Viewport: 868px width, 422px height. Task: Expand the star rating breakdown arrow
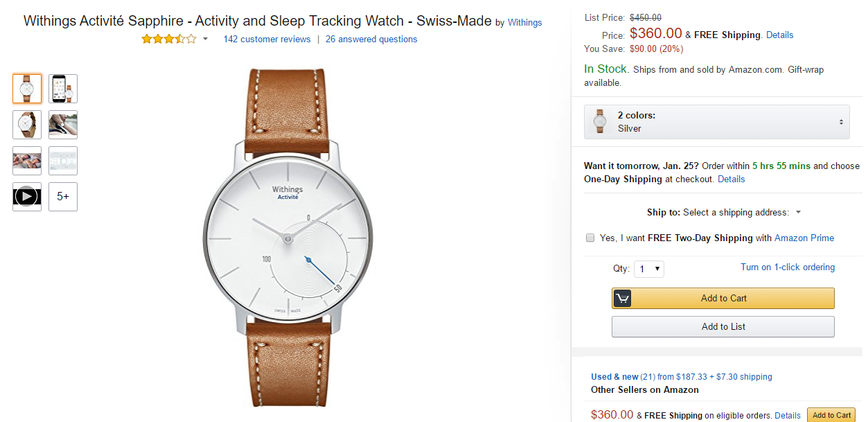click(204, 39)
